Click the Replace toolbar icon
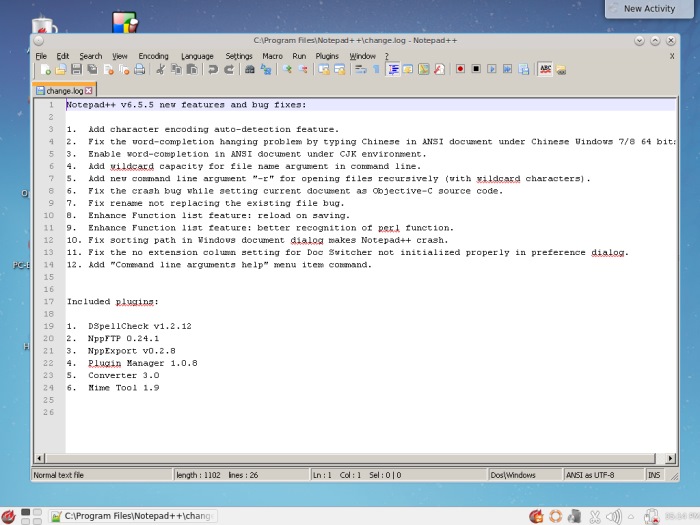The width and height of the screenshot is (700, 525). click(x=266, y=69)
